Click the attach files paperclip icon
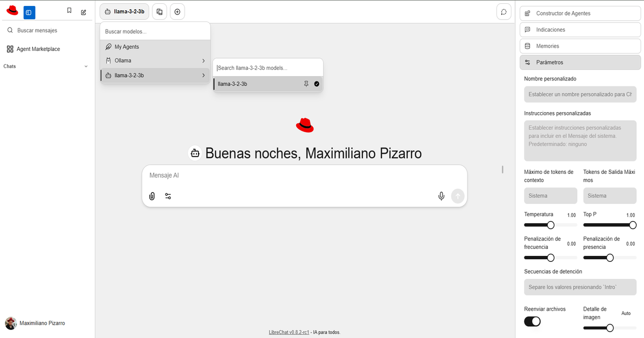 coord(152,196)
